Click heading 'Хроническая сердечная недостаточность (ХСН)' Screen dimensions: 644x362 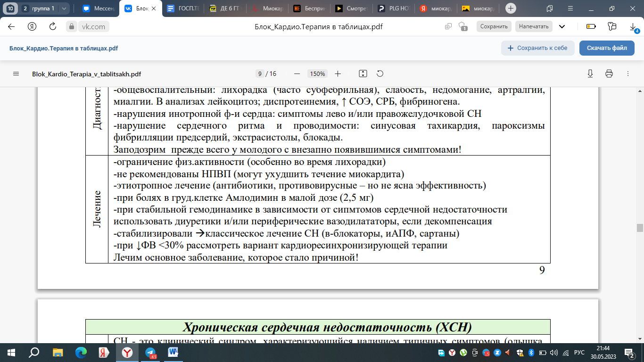pyautogui.click(x=327, y=327)
